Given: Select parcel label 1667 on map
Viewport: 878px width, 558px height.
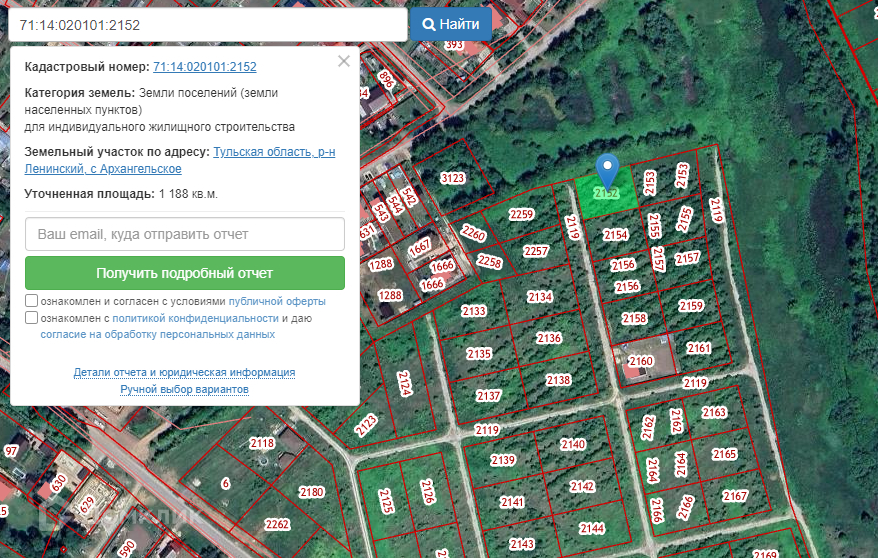Looking at the screenshot, I should pyautogui.click(x=419, y=247).
